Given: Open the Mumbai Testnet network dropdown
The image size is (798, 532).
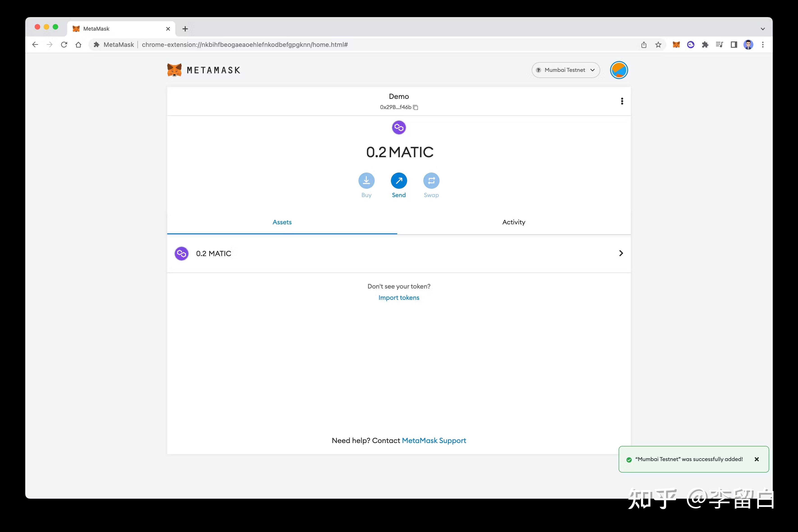Looking at the screenshot, I should pos(565,70).
